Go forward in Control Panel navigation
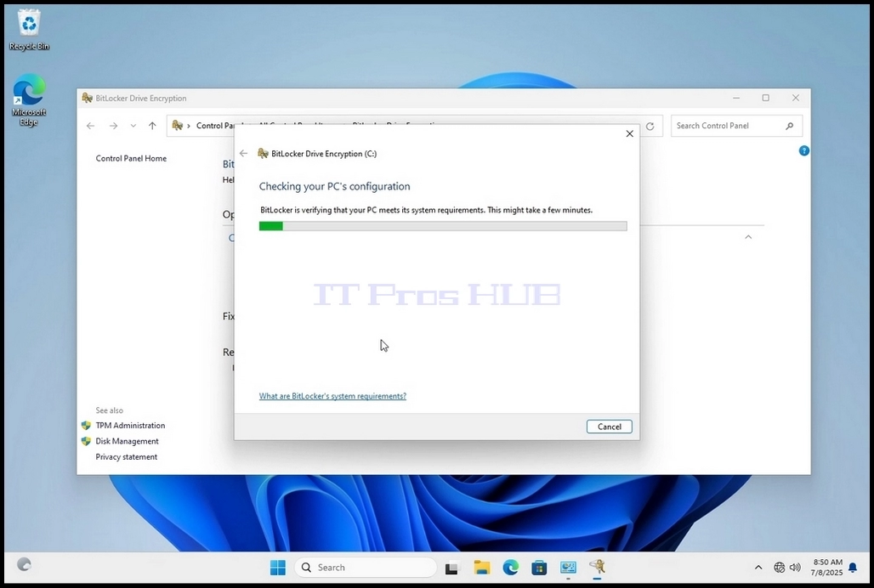This screenshot has width=874, height=588. 113,126
